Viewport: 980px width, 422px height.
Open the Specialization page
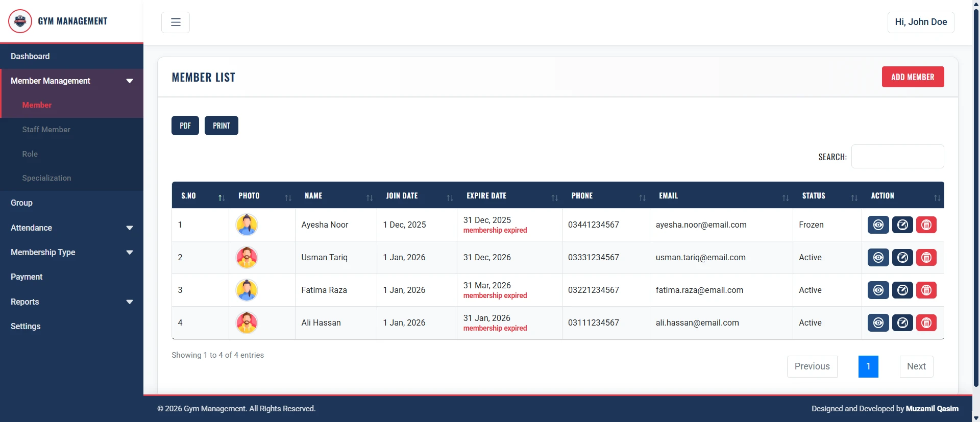[x=71, y=178]
